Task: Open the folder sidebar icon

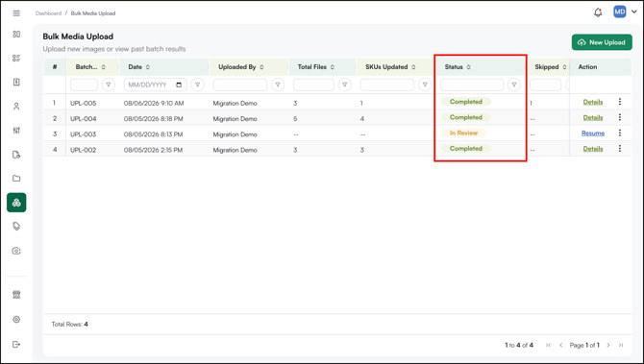Action: (16, 179)
